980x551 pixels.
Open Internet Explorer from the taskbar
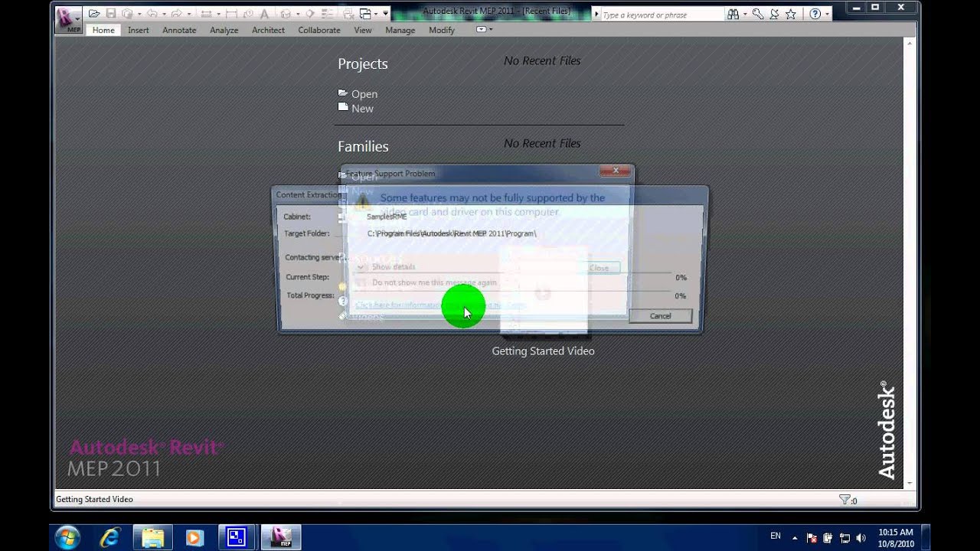pyautogui.click(x=109, y=537)
